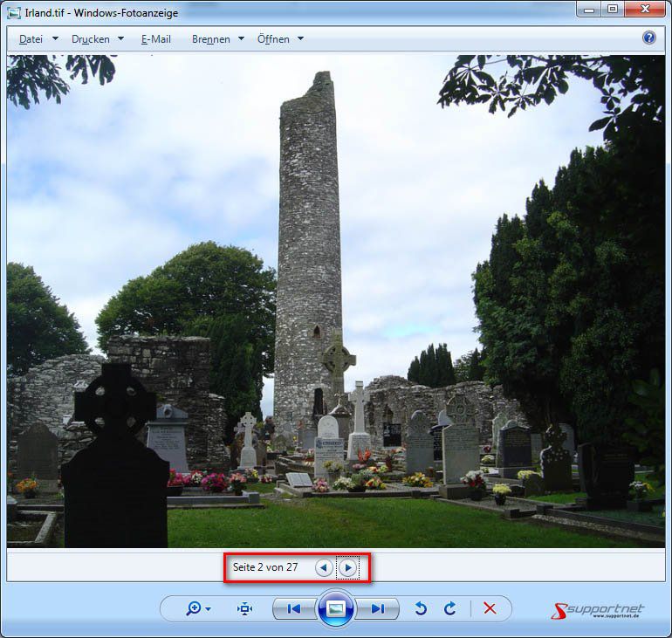This screenshot has width=672, height=638.
Task: Go to the previous page of the TIF
Action: (x=324, y=567)
